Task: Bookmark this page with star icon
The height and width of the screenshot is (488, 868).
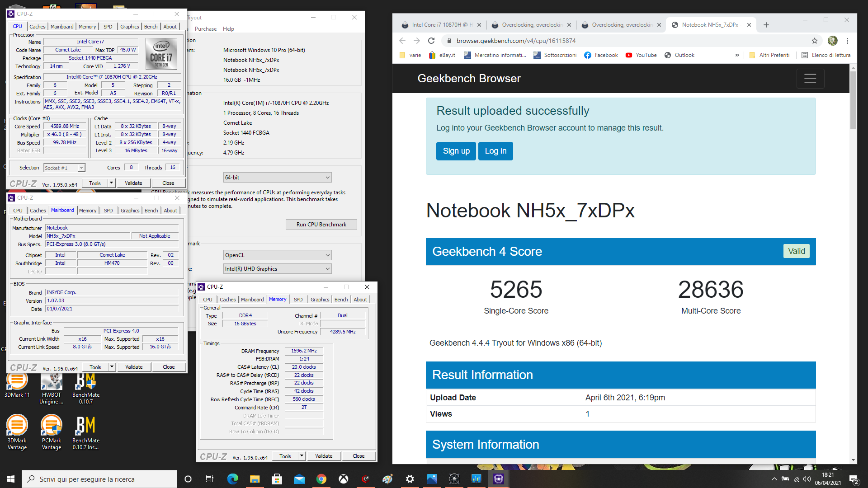Action: click(x=815, y=41)
